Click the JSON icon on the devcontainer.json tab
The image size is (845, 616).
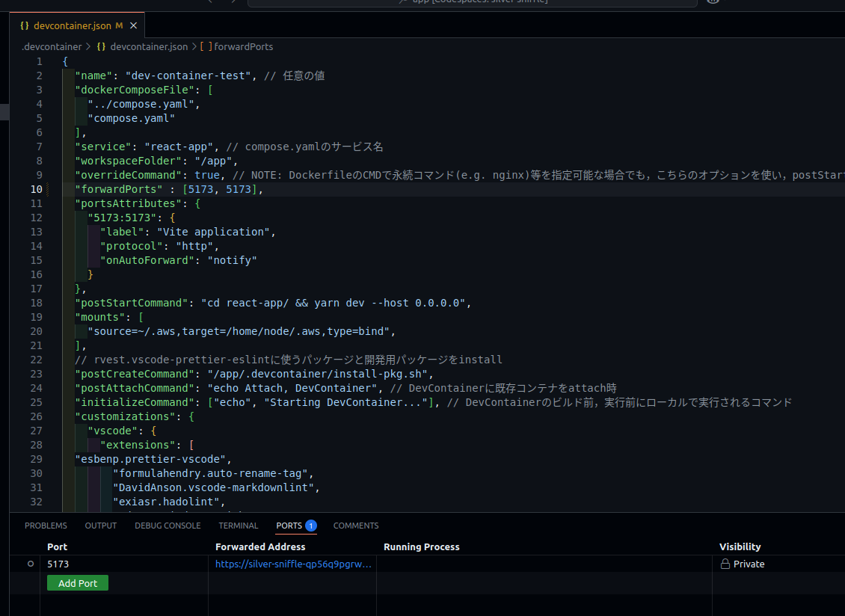25,25
